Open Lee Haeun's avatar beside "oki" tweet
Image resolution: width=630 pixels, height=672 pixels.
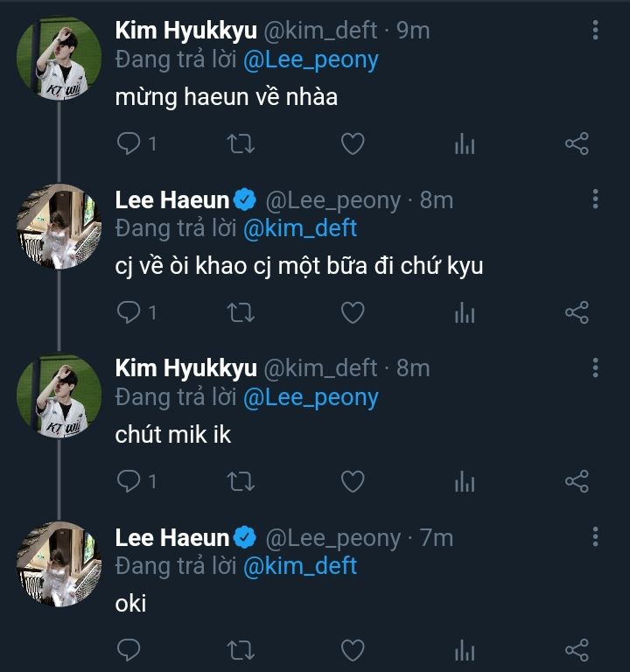59,564
